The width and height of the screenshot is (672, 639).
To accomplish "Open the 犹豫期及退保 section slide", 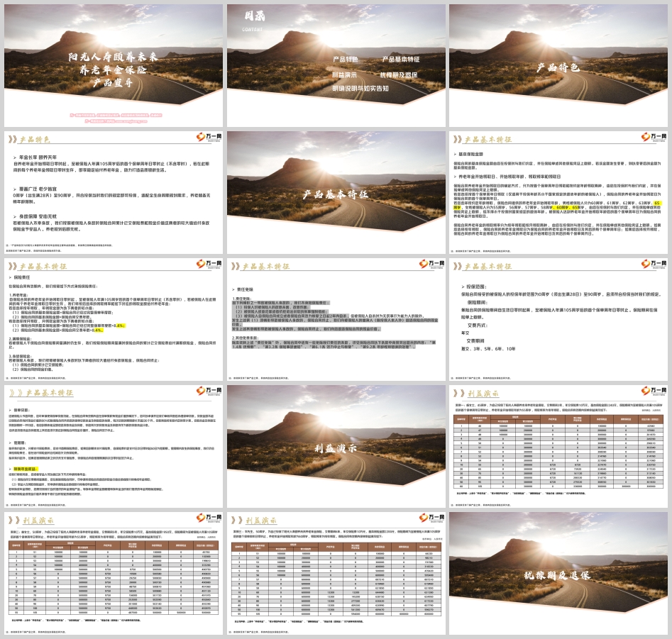I will tap(558, 574).
